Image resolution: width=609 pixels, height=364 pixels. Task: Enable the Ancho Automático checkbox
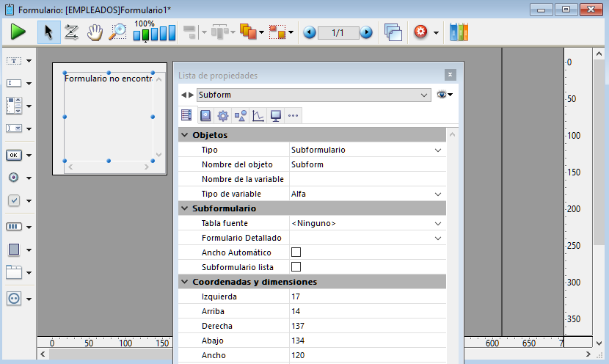(x=296, y=252)
